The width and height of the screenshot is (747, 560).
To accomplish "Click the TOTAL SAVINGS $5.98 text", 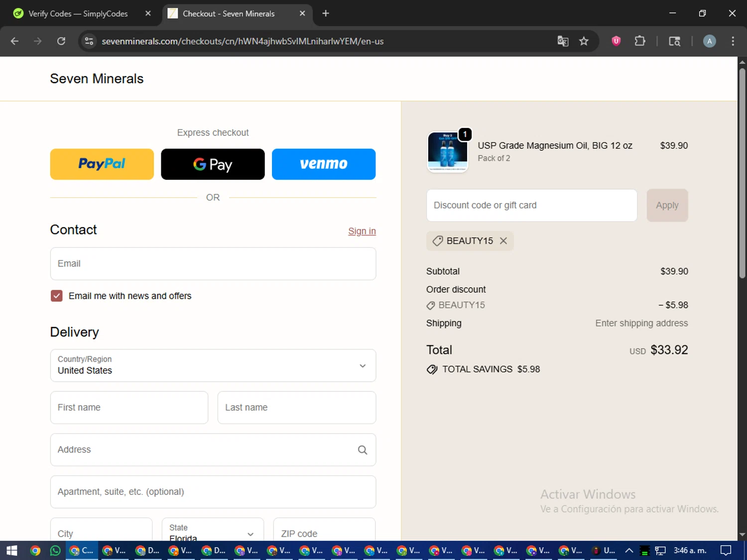I will pyautogui.click(x=491, y=369).
